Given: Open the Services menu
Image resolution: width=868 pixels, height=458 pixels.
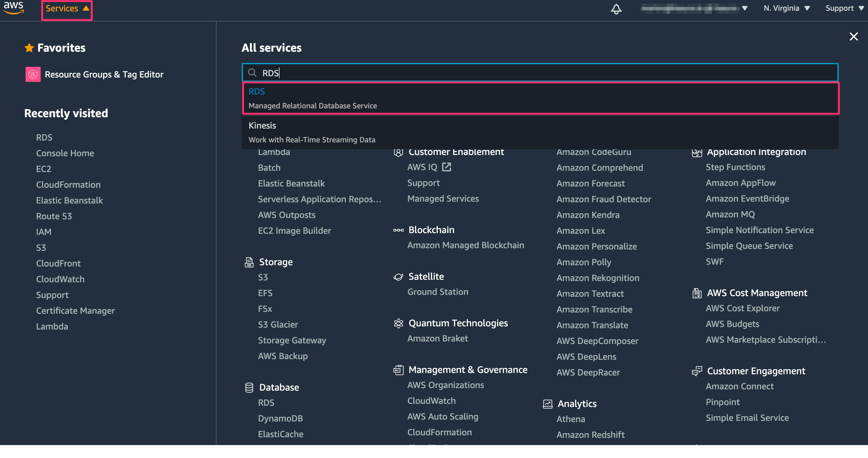Looking at the screenshot, I should 67,8.
